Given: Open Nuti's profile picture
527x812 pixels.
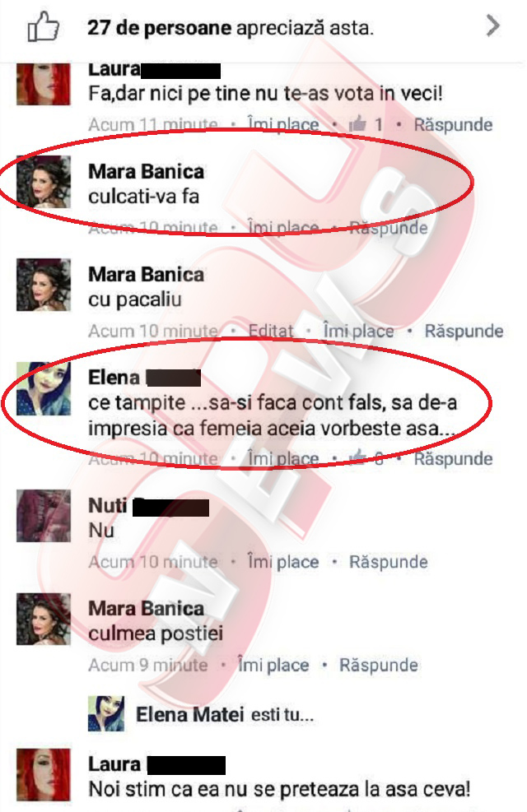Looking at the screenshot, I should coord(44,516).
